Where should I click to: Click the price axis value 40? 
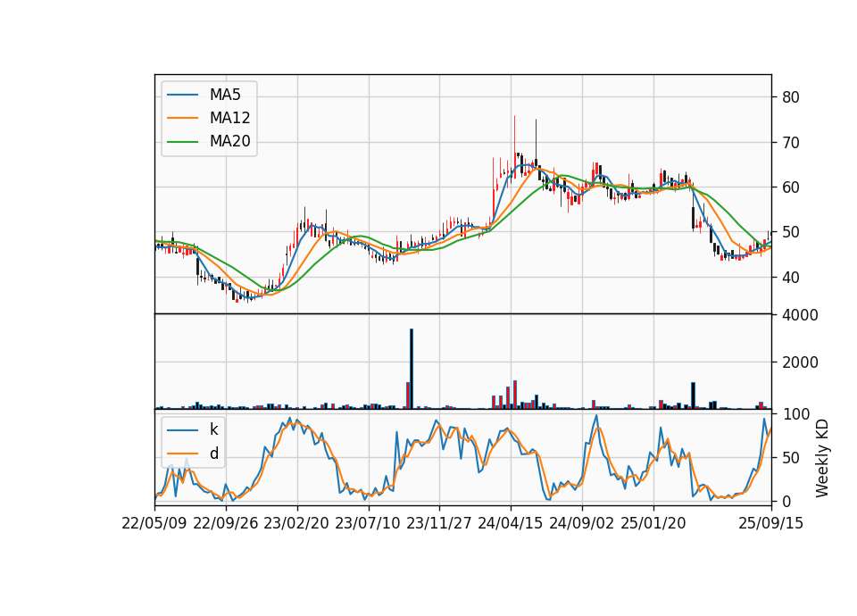point(791,278)
